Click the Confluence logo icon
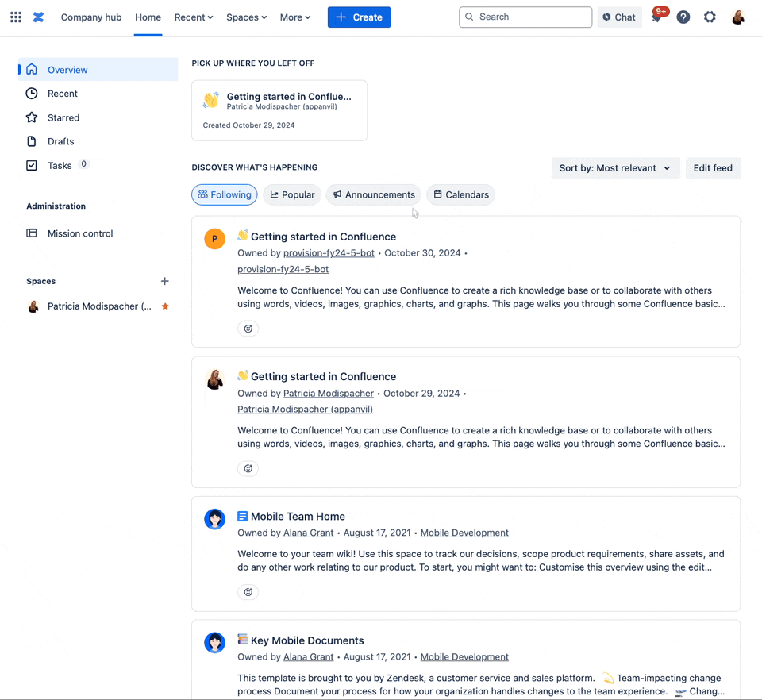The height and width of the screenshot is (700, 762). (38, 17)
